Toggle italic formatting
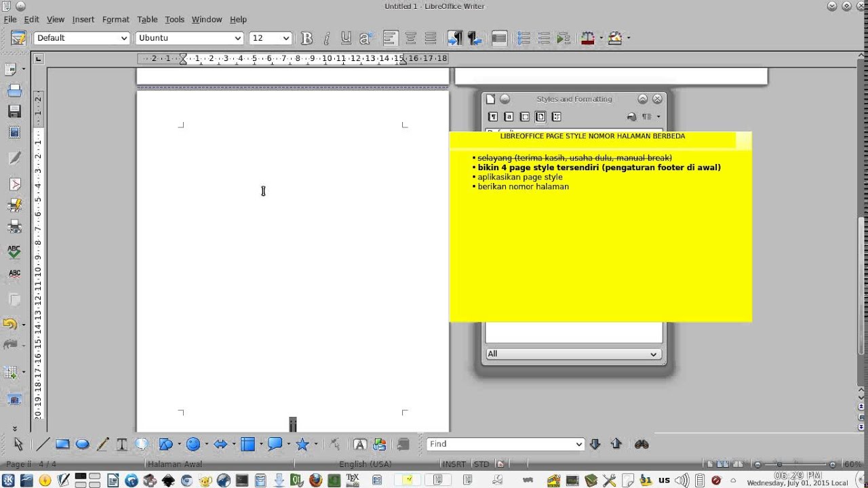The width and height of the screenshot is (868, 488). coord(326,38)
